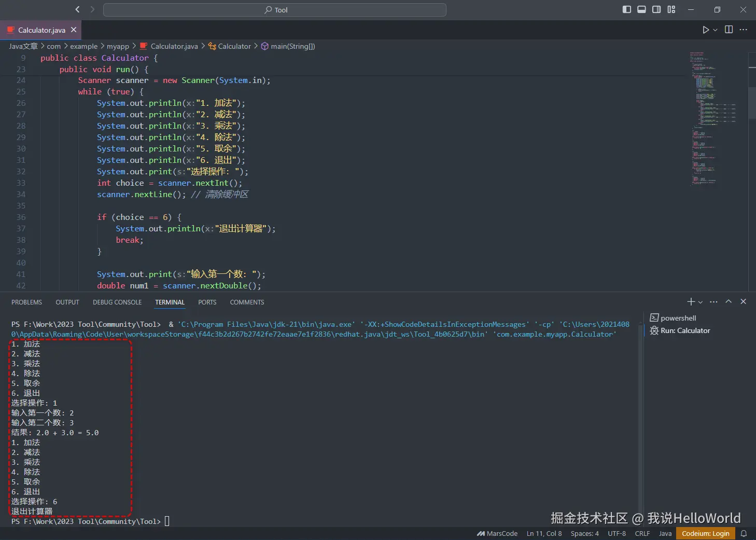Image resolution: width=756 pixels, height=540 pixels.
Task: Add a new terminal with plus icon
Action: point(691,301)
